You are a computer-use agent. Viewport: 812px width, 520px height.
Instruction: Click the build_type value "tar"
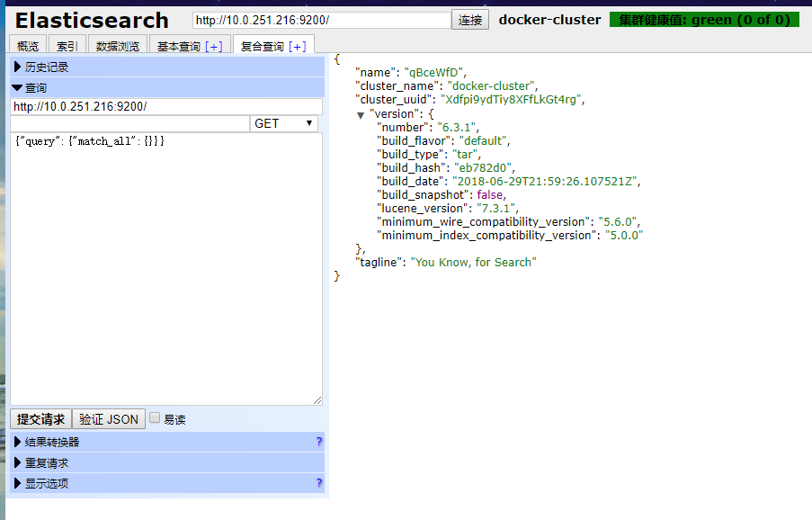(x=465, y=155)
